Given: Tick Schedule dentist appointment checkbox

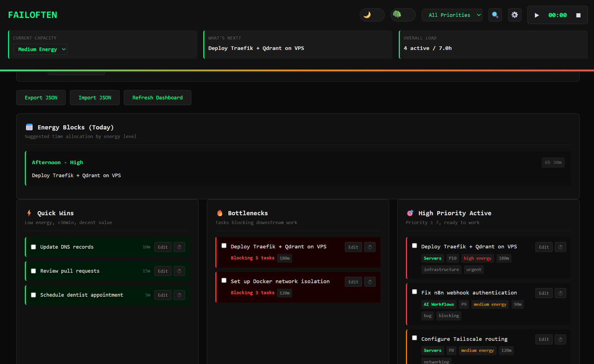Looking at the screenshot, I should coord(34,295).
